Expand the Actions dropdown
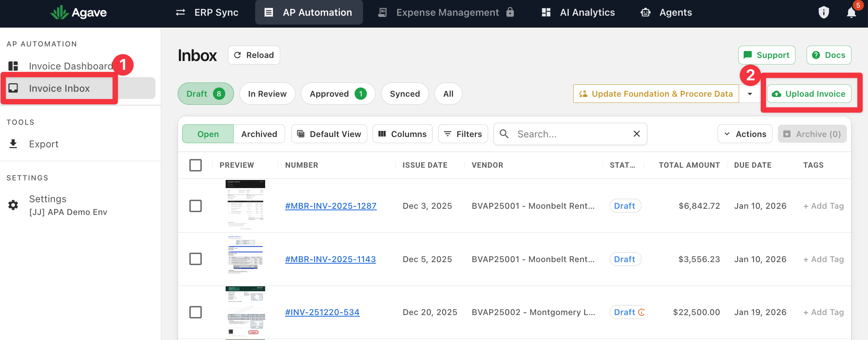The height and width of the screenshot is (340, 868). tap(745, 134)
